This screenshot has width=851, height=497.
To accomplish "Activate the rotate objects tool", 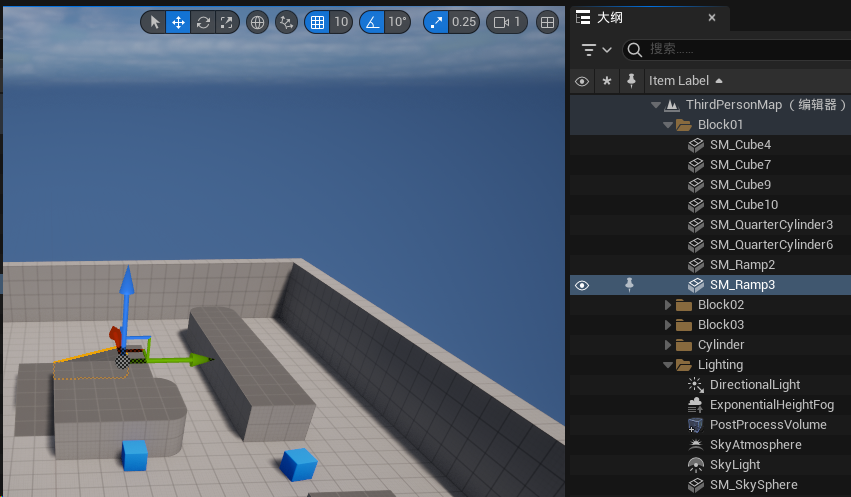I will click(203, 22).
